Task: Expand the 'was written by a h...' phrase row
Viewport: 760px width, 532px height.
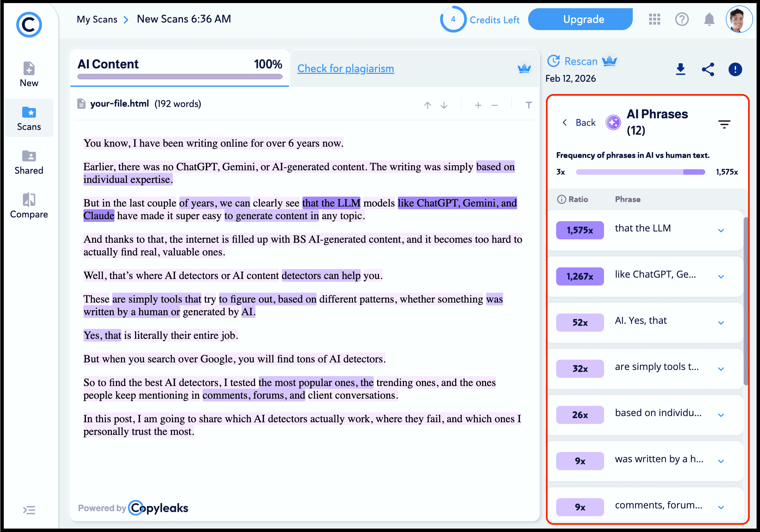Action: coord(721,461)
